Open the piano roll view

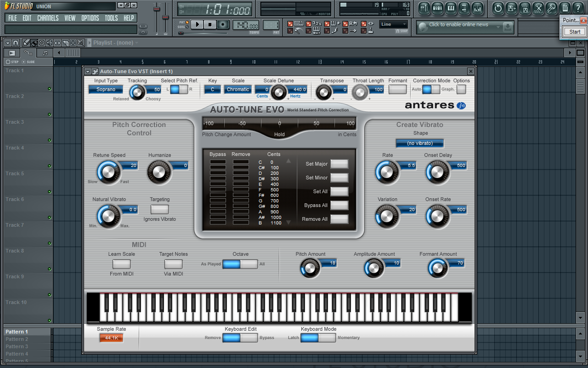point(451,8)
